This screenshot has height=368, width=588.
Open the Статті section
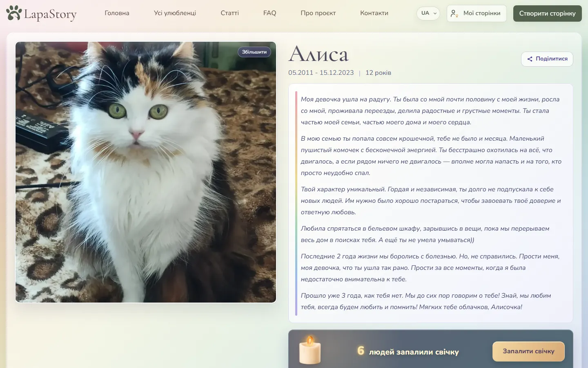point(229,13)
